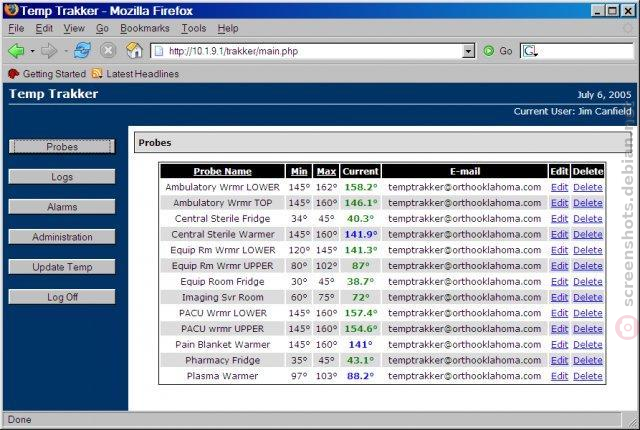Image resolution: width=640 pixels, height=430 pixels.
Task: Delete the Plasma Warmer probe
Action: 588,376
